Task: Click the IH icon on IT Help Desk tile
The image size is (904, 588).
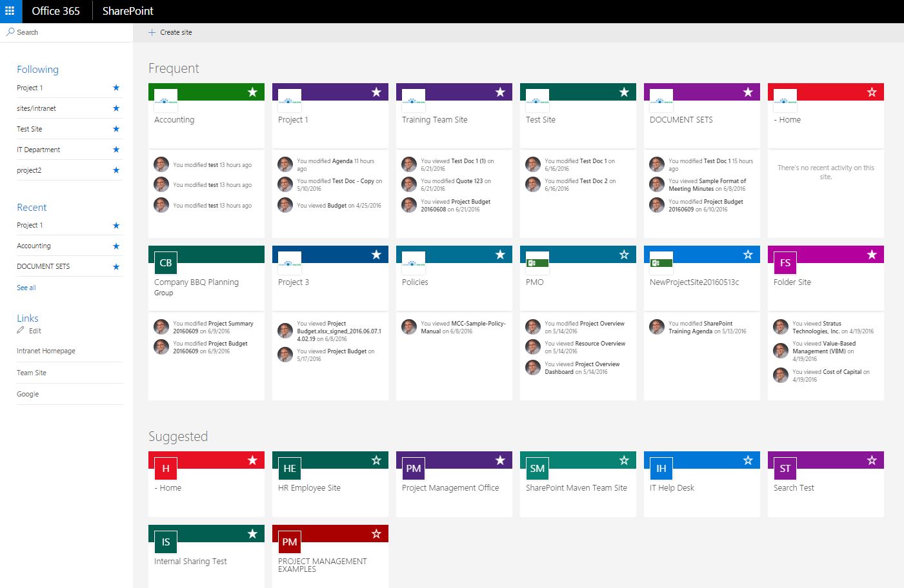Action: click(660, 468)
